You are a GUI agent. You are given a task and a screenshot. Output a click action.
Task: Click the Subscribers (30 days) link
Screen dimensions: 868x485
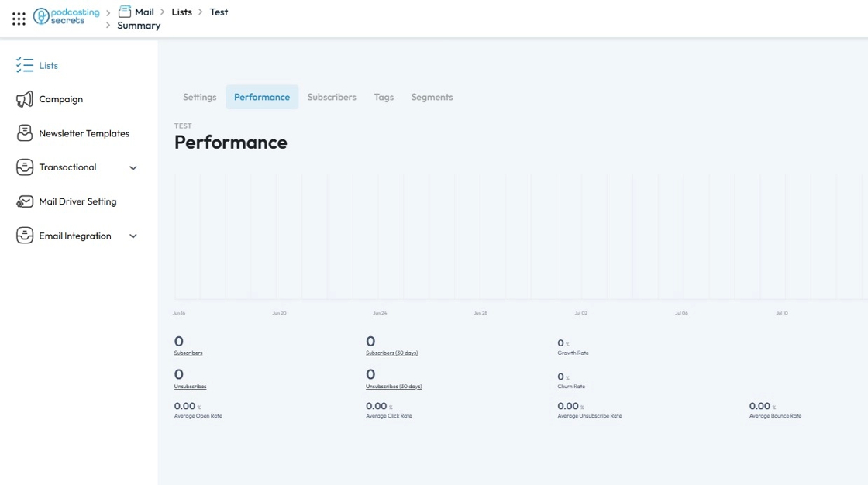point(391,353)
